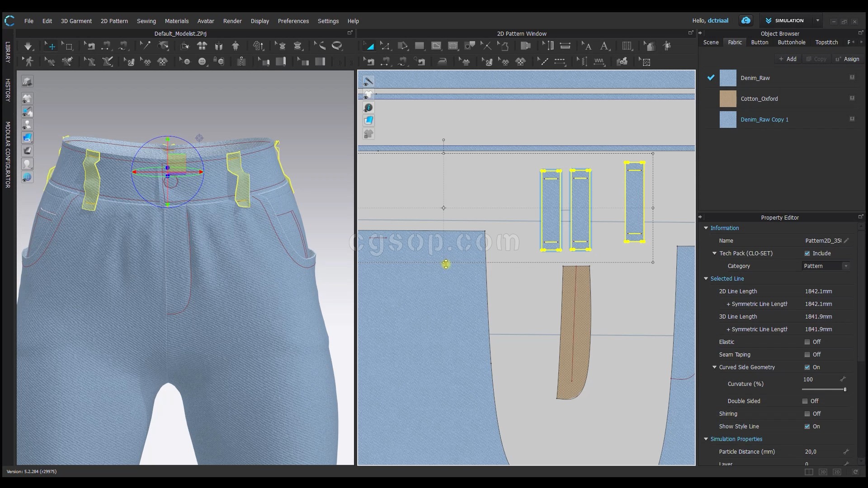Open the Simulation mode dropdown arrow
Screen dimensions: 868x488
(817, 21)
